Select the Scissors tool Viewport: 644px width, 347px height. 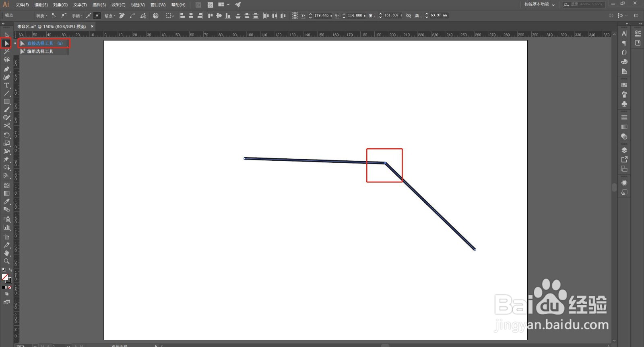[x=6, y=126]
